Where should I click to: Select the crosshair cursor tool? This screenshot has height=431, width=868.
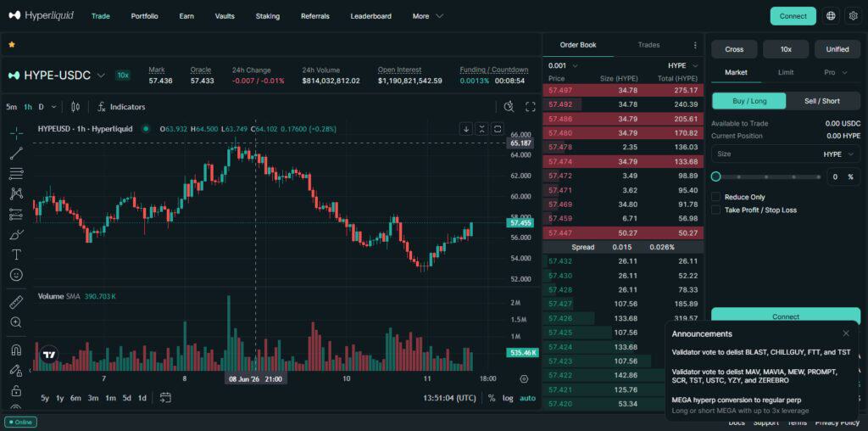point(17,132)
